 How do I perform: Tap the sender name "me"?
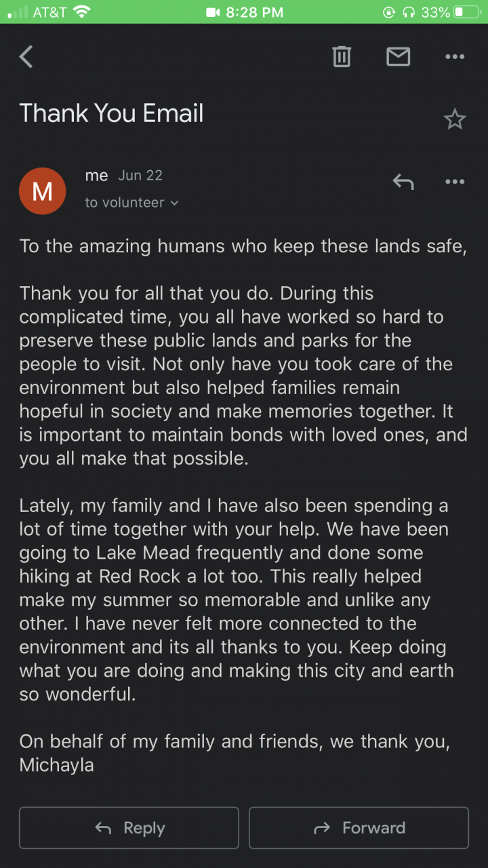click(96, 176)
